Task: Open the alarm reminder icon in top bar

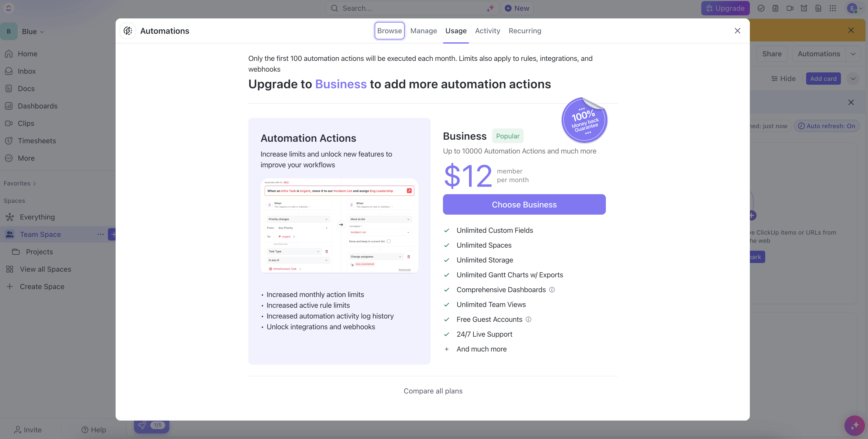Action: click(x=804, y=8)
